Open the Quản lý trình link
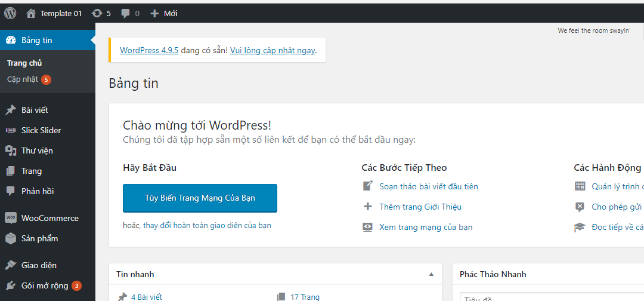This screenshot has width=644, height=301. pyautogui.click(x=618, y=186)
